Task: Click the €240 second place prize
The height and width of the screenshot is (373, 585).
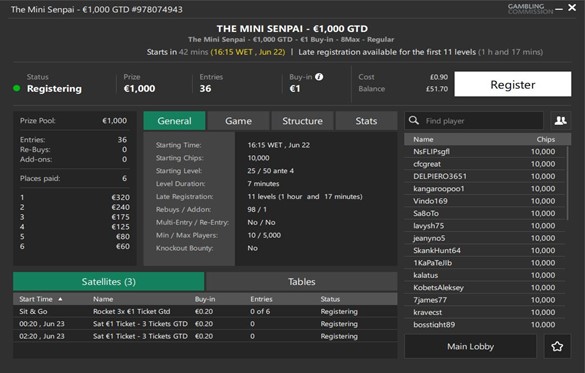Action: point(121,207)
